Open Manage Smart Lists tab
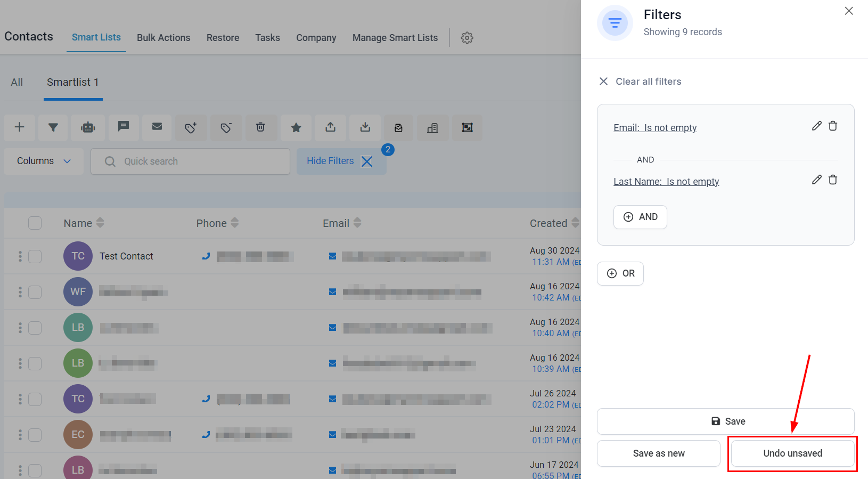Screen dimensions: 868x479 pos(395,38)
